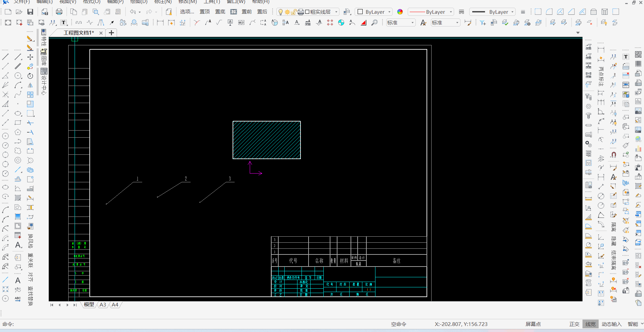The image size is (644, 332).
Task: Switch to the A3 layout tab
Action: (103, 304)
